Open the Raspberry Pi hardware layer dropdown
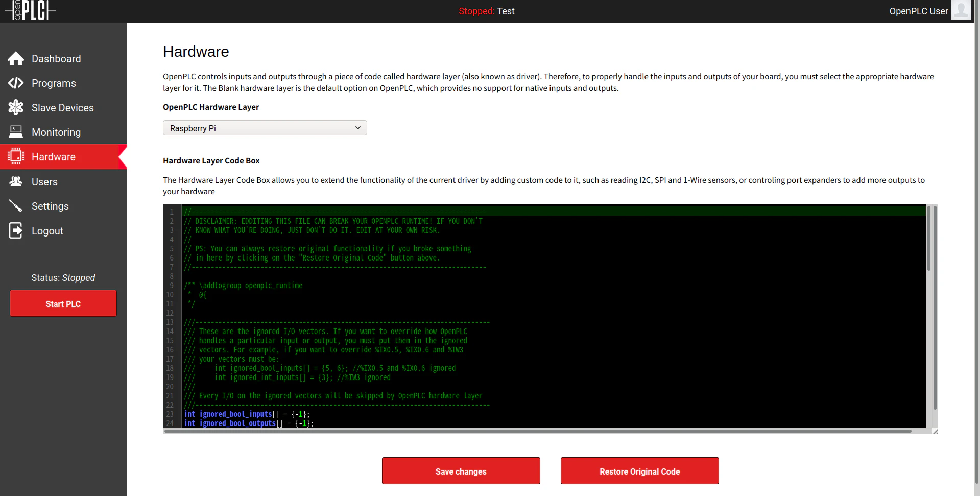This screenshot has height=496, width=980. coord(265,128)
